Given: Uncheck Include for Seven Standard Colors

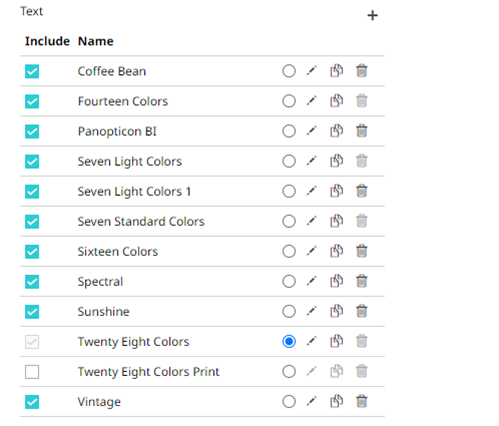Looking at the screenshot, I should pyautogui.click(x=32, y=222).
